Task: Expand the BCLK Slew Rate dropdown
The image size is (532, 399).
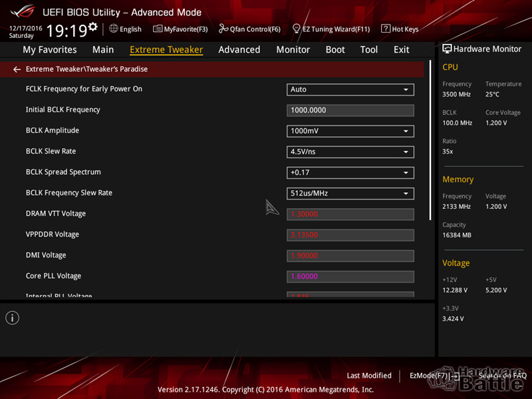Action: 350,152
